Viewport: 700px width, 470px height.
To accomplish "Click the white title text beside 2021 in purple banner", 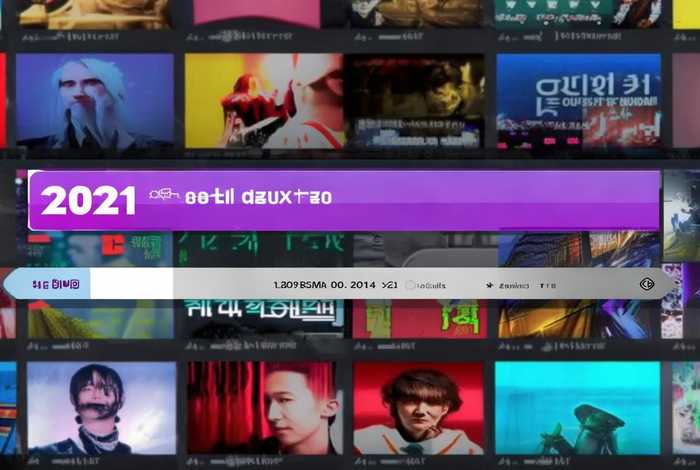I will coord(258,197).
